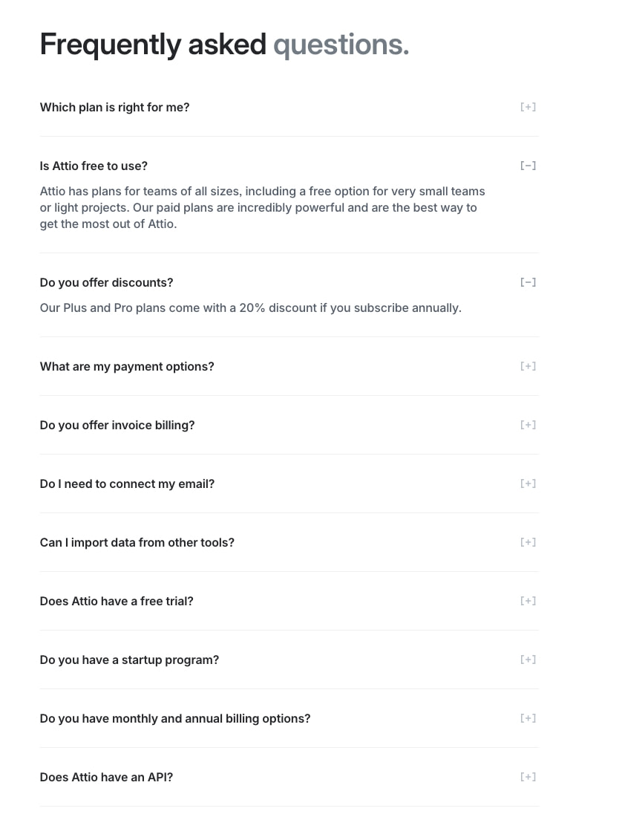Open the "Does Attio have a free trial?" question
The width and height of the screenshot is (625, 840).
(117, 601)
